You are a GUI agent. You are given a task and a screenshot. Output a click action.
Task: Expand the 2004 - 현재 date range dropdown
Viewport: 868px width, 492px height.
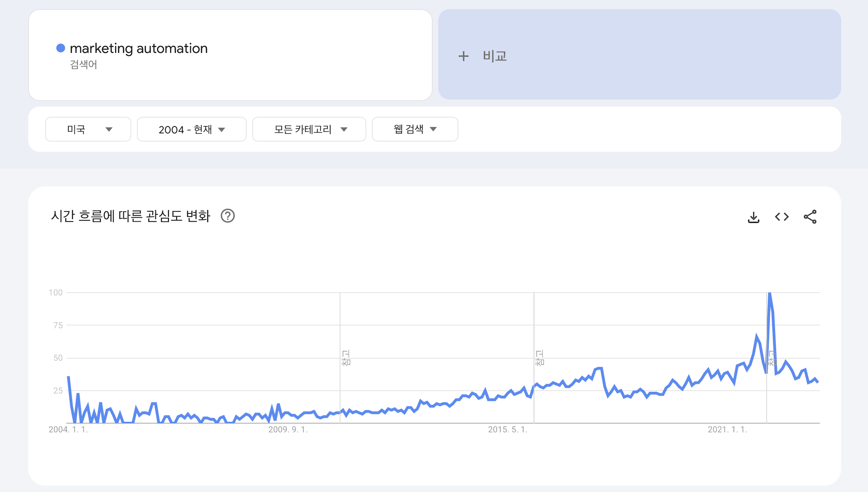click(x=191, y=129)
